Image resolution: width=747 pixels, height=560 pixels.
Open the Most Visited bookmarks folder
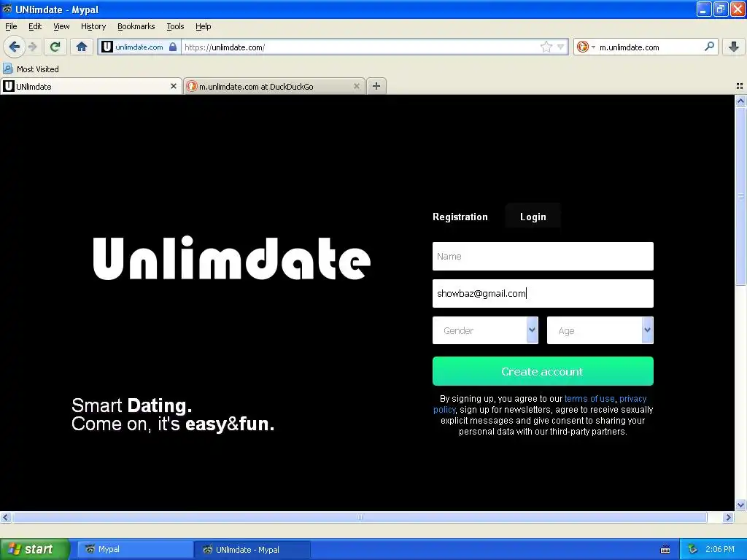tap(31, 69)
